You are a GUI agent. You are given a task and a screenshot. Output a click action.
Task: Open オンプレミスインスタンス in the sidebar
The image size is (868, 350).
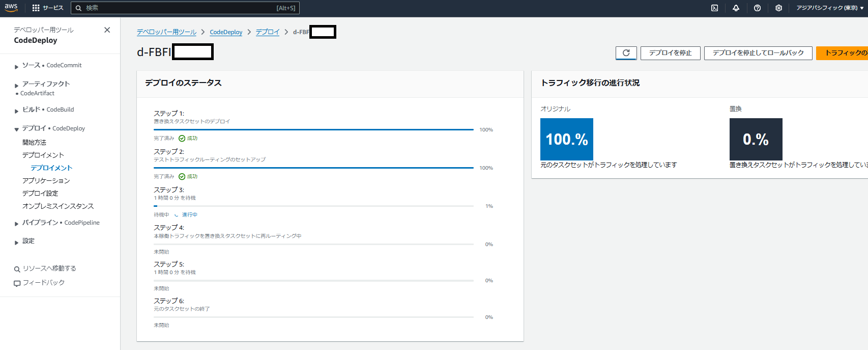pos(58,206)
